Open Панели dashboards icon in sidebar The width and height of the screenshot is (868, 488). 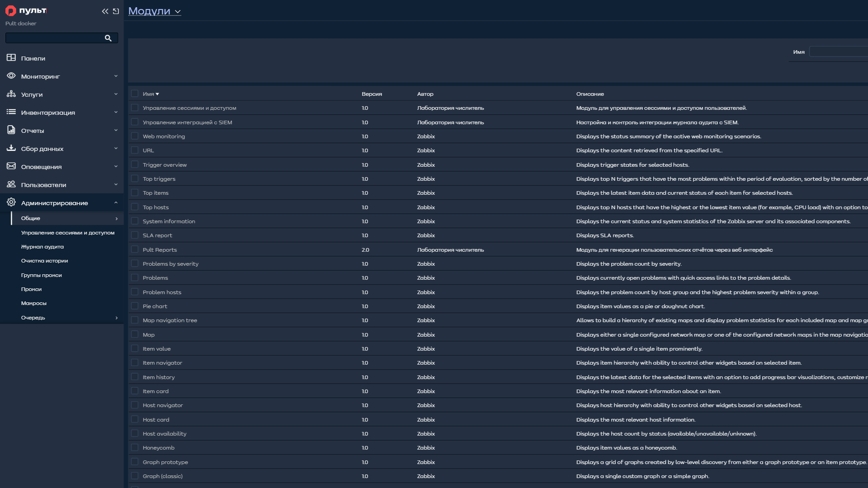[11, 57]
